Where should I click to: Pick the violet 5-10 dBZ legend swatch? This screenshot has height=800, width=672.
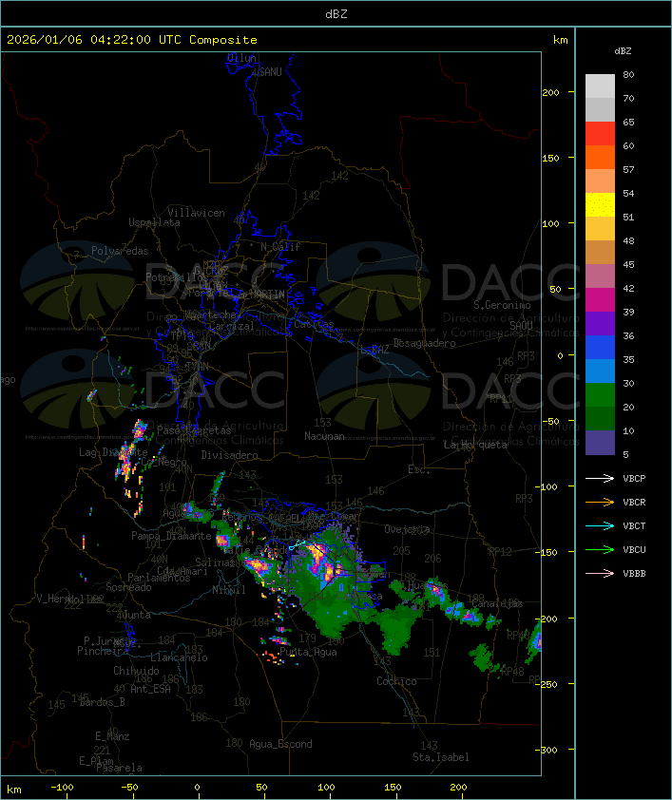[x=600, y=443]
